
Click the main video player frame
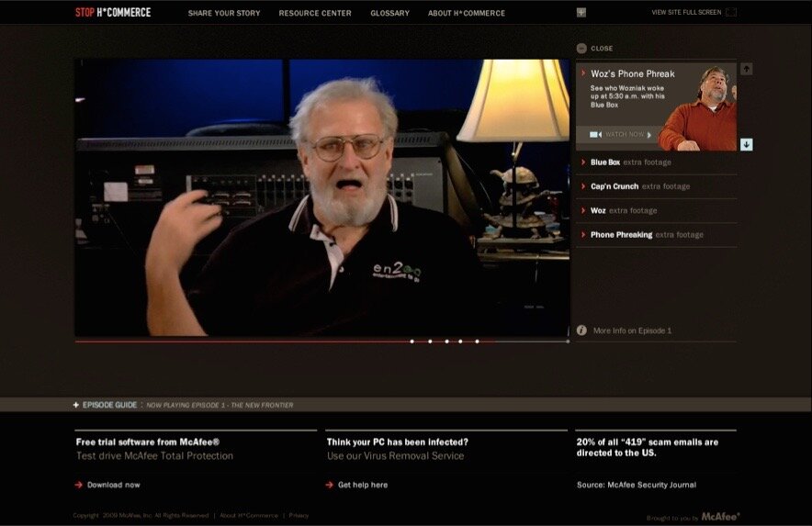click(322, 197)
